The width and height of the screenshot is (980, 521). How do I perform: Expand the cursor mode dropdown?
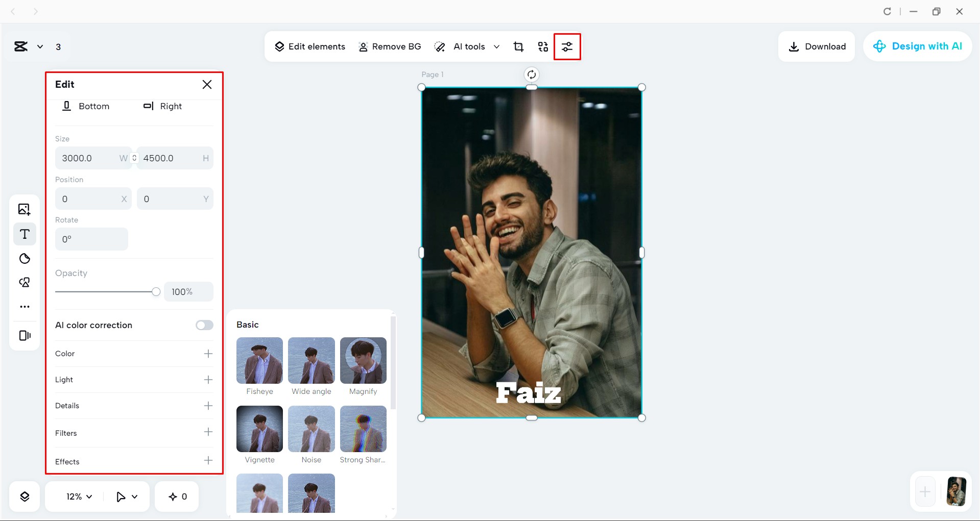click(x=126, y=496)
